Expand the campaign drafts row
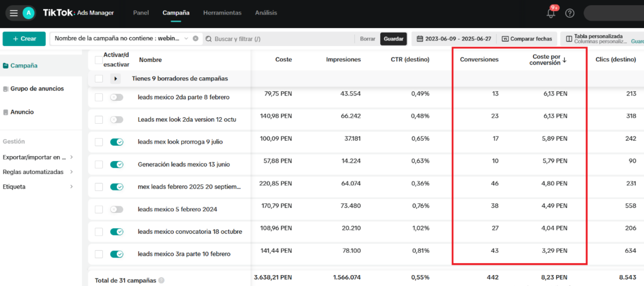The image size is (644, 286). click(116, 79)
